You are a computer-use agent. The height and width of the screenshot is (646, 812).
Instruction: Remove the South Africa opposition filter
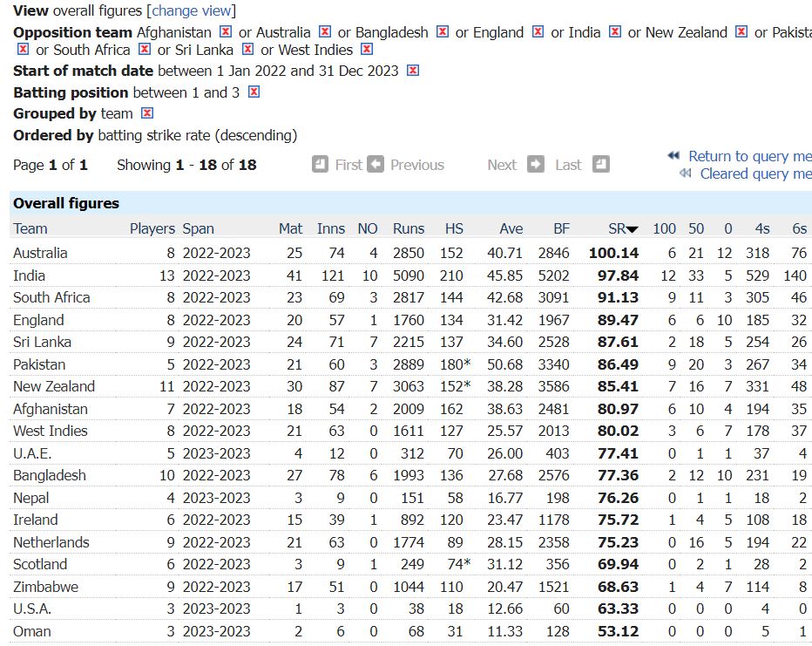coord(145,50)
